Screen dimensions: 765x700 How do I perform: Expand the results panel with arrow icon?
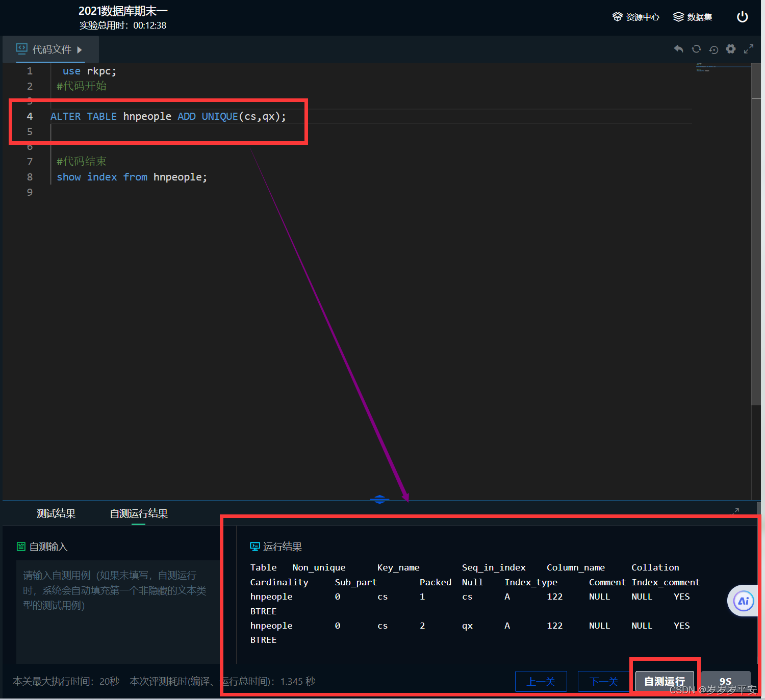[x=735, y=511]
